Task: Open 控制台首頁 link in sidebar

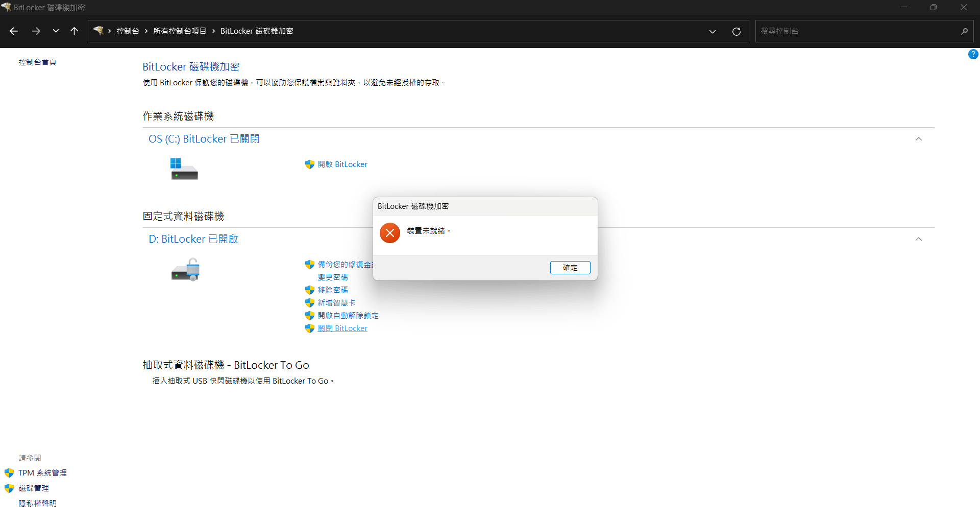Action: click(x=38, y=62)
